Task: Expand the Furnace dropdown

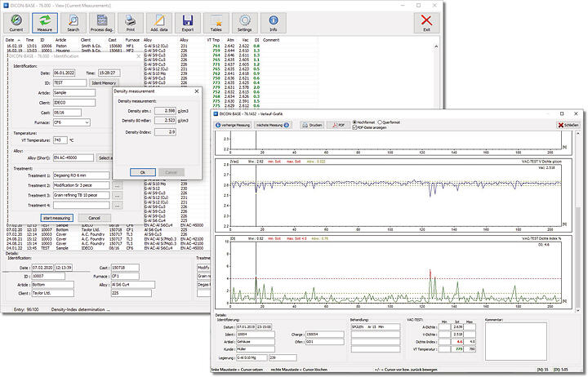Action: point(87,122)
